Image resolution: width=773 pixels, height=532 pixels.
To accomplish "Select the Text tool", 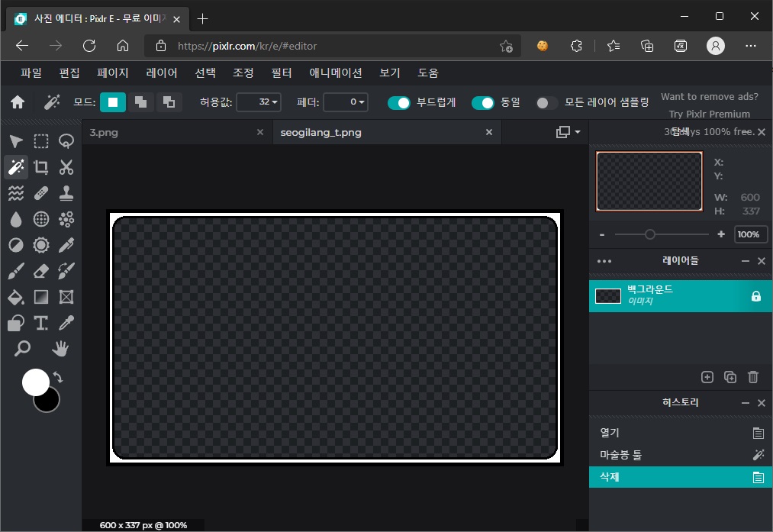I will point(41,323).
